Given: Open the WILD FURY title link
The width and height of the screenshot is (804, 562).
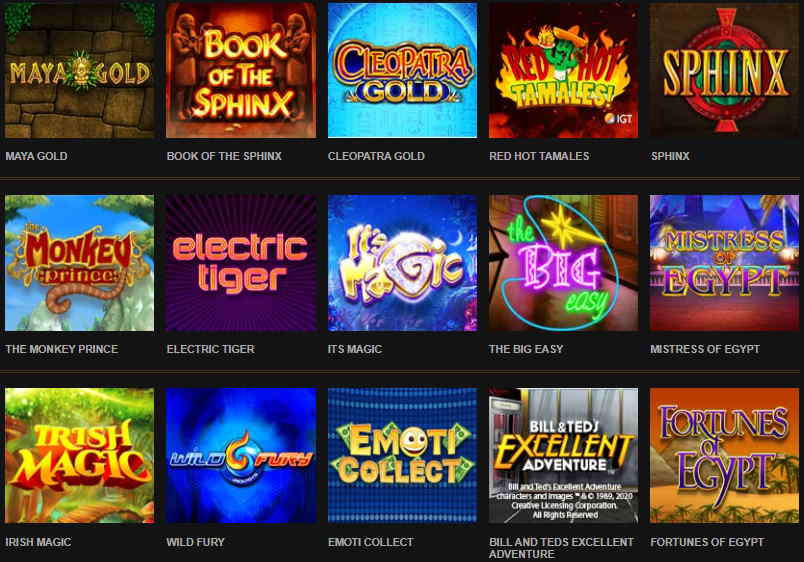Looking at the screenshot, I should [195, 542].
